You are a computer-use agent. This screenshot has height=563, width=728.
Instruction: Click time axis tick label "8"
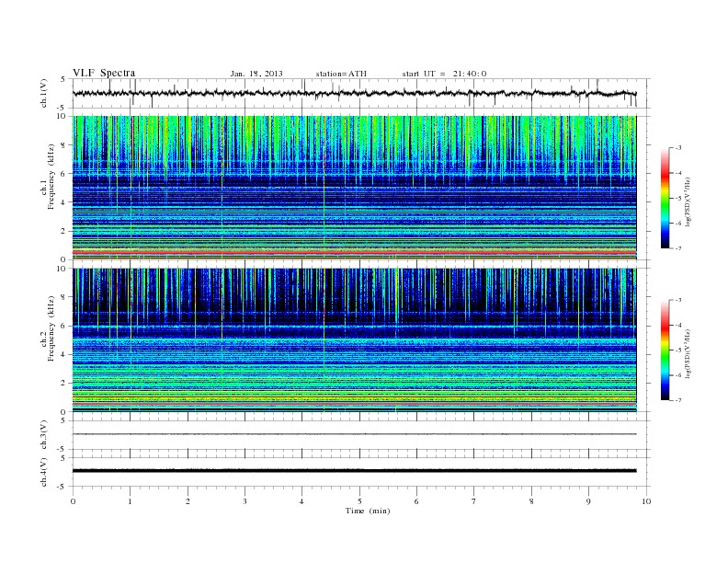click(531, 501)
